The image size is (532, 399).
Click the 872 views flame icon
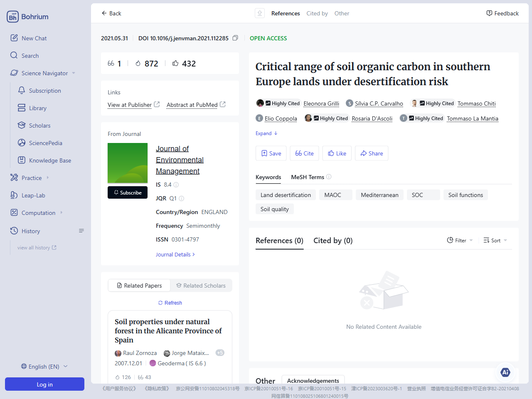point(138,64)
